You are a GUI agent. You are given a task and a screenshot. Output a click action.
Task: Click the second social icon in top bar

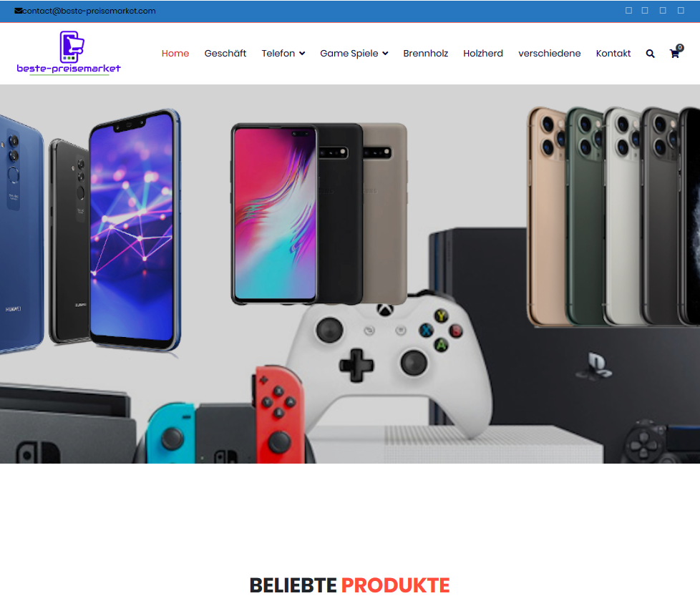point(645,10)
